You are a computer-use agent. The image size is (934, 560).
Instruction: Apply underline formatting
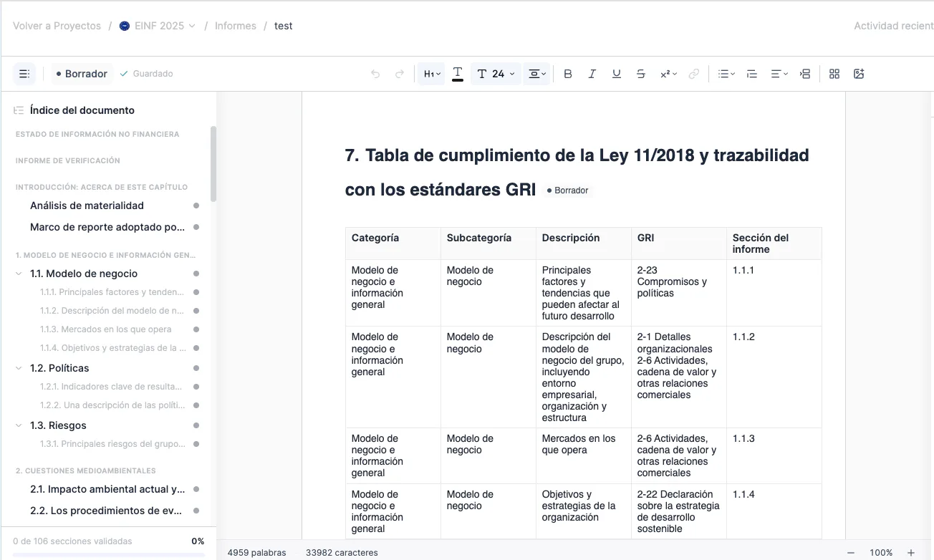click(616, 74)
